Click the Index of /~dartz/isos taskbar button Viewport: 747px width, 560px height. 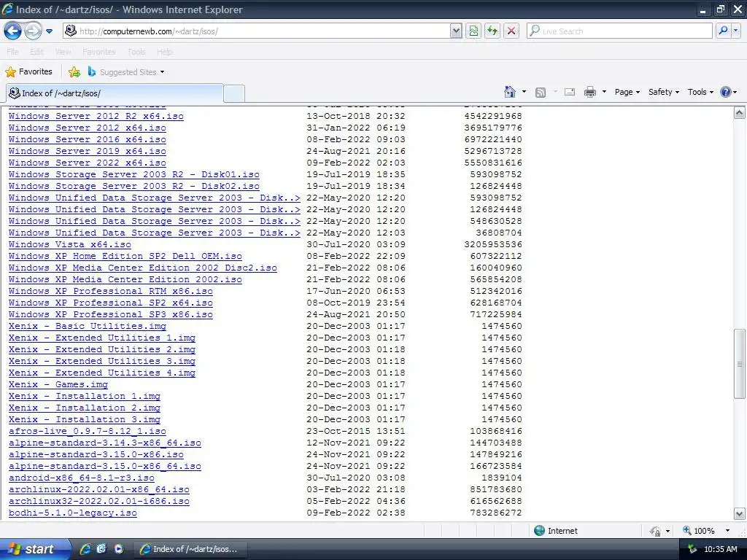pos(189,549)
